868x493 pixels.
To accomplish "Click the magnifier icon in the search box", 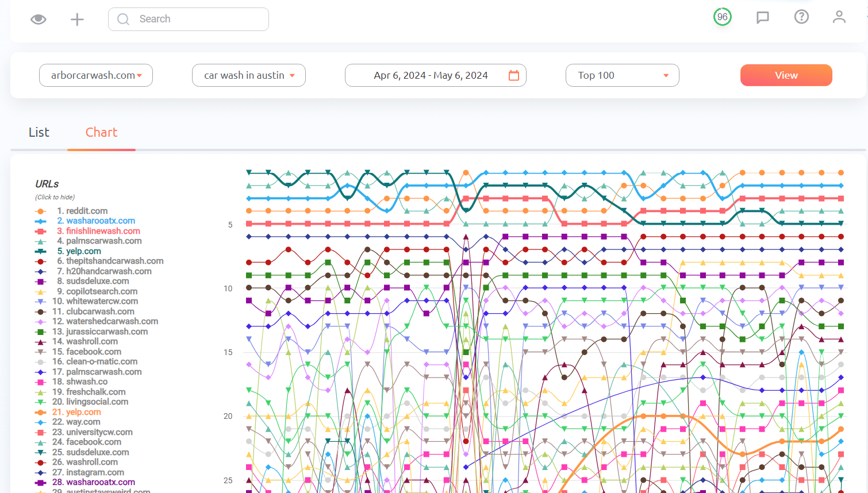I will [123, 19].
